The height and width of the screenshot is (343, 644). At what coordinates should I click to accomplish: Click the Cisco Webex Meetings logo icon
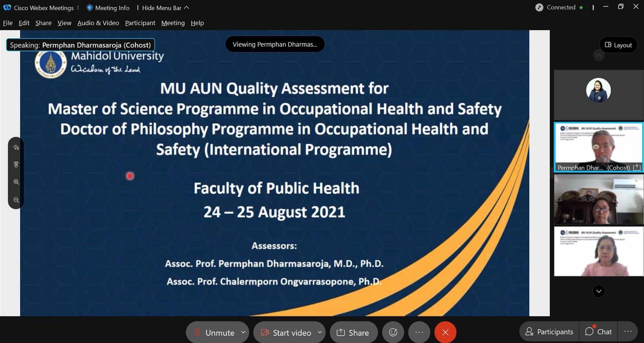point(7,7)
